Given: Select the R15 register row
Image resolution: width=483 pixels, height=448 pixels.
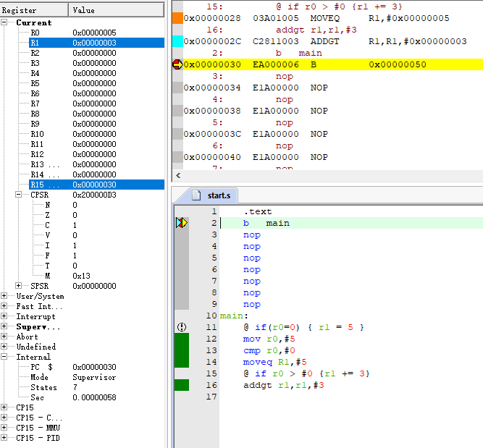Looking at the screenshot, I should pos(43,185).
